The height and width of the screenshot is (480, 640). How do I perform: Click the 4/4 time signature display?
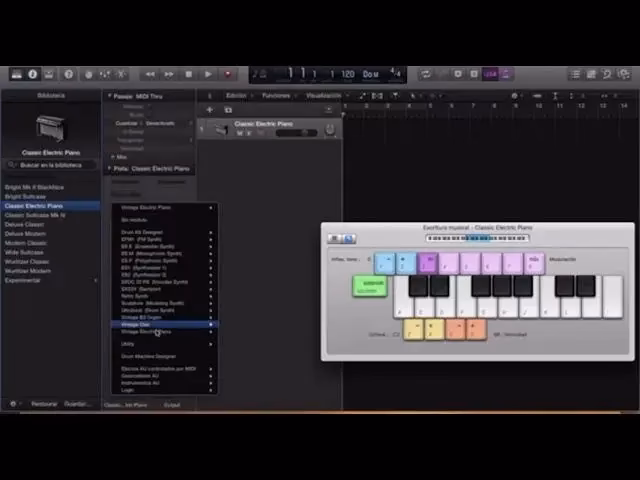[395, 73]
